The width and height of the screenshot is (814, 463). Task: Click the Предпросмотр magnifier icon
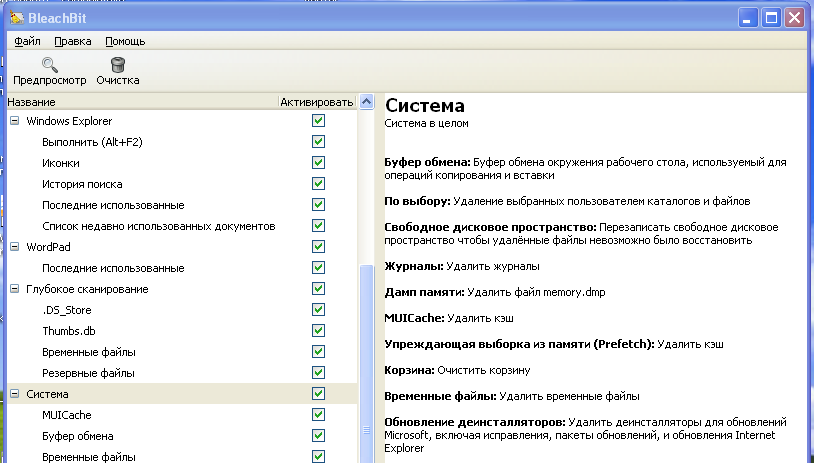50,65
